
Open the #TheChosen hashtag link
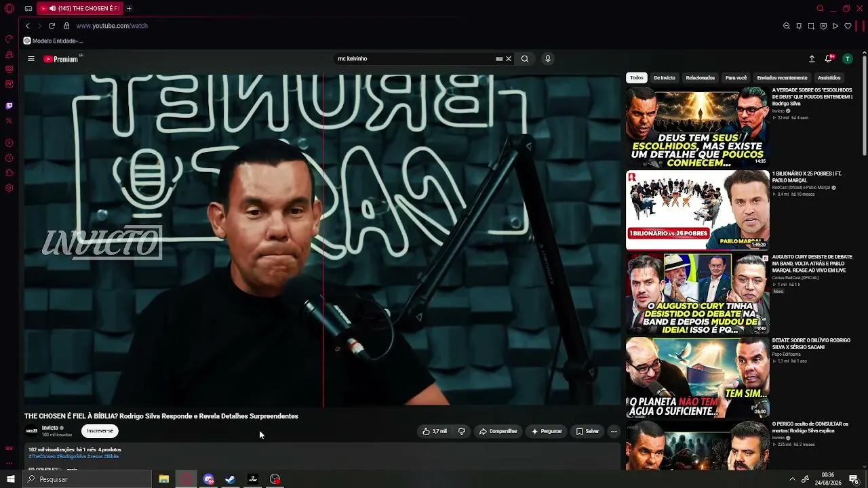tap(41, 457)
